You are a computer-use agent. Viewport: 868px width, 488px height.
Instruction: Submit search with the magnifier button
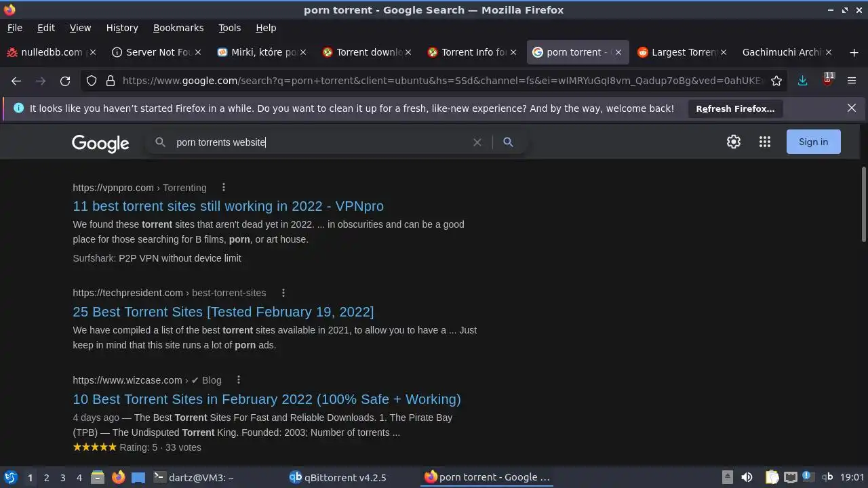(x=508, y=142)
